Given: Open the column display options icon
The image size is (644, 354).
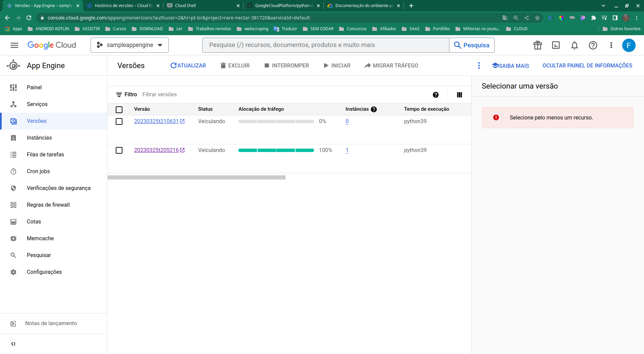Looking at the screenshot, I should tap(459, 95).
